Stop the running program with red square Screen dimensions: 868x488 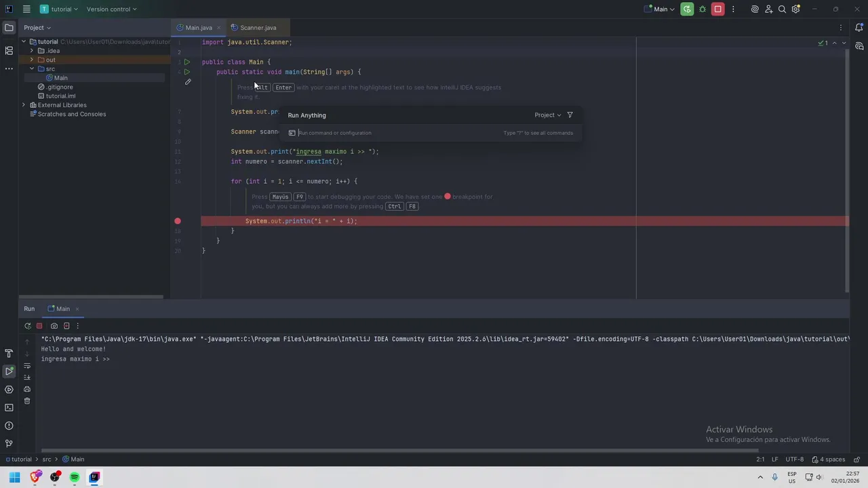click(x=717, y=9)
